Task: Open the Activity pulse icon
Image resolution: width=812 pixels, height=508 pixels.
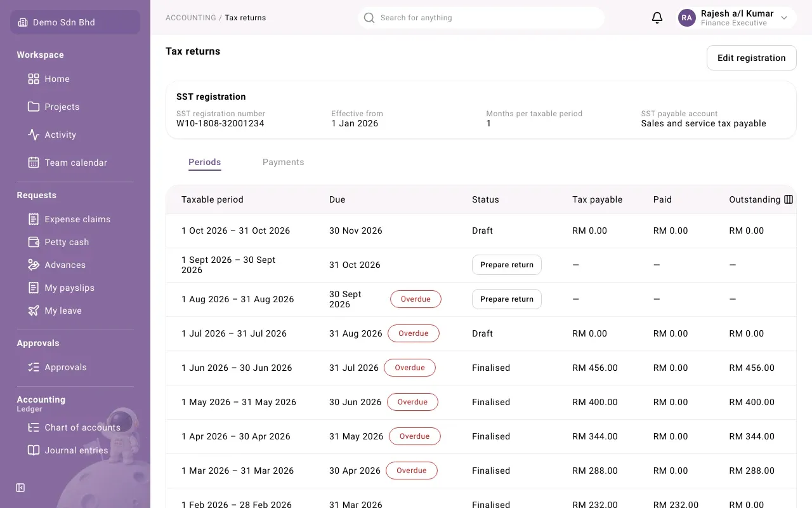Action: [x=34, y=135]
